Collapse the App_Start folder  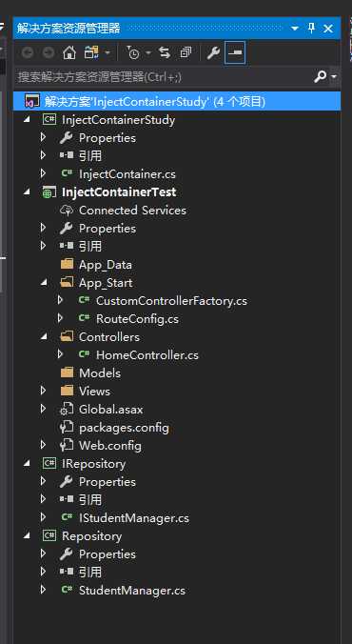[44, 283]
